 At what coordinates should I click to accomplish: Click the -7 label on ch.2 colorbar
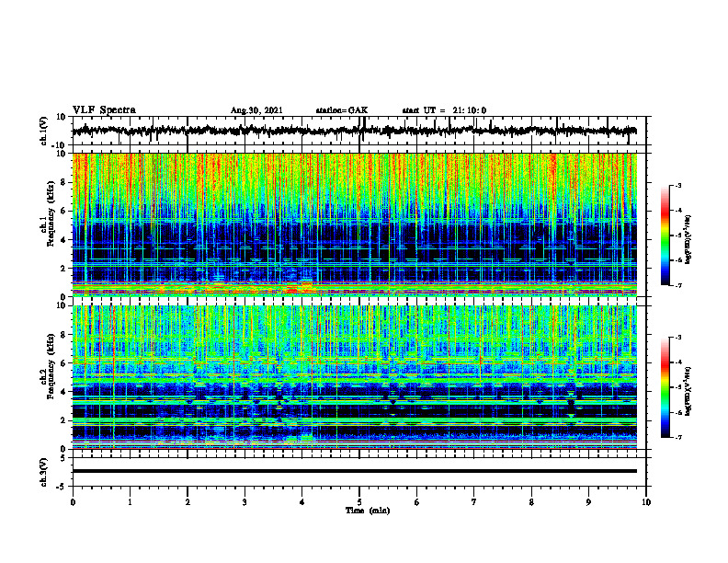[677, 437]
